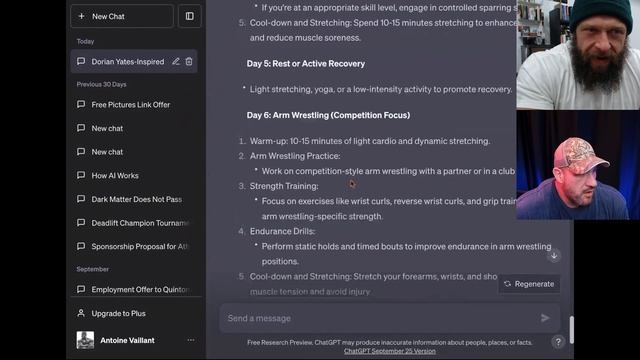The width and height of the screenshot is (640, 360).
Task: Click the Day 6: Arm Wrestling heading
Action: [328, 115]
